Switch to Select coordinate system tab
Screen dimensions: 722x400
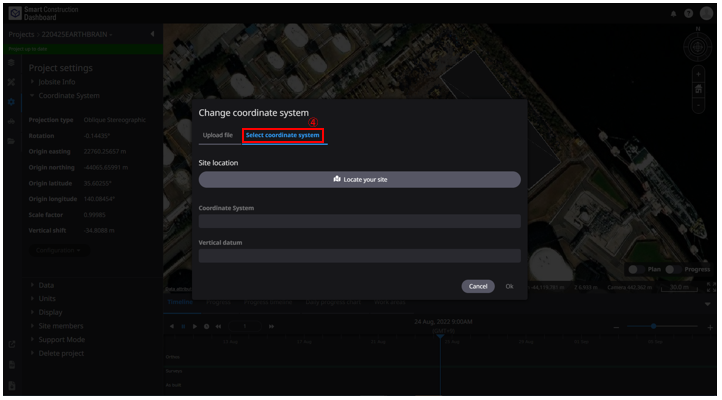coord(283,135)
